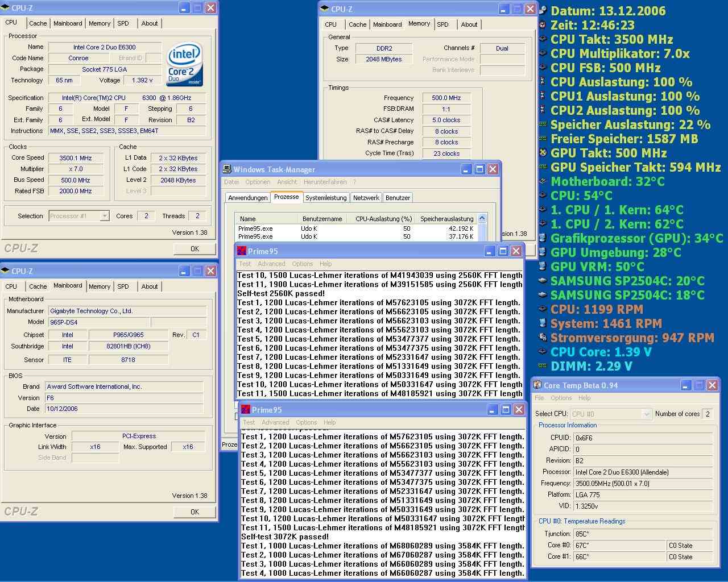Sort by Speicherauslastung column header
Image resolution: width=728 pixels, height=582 pixels.
pos(446,219)
